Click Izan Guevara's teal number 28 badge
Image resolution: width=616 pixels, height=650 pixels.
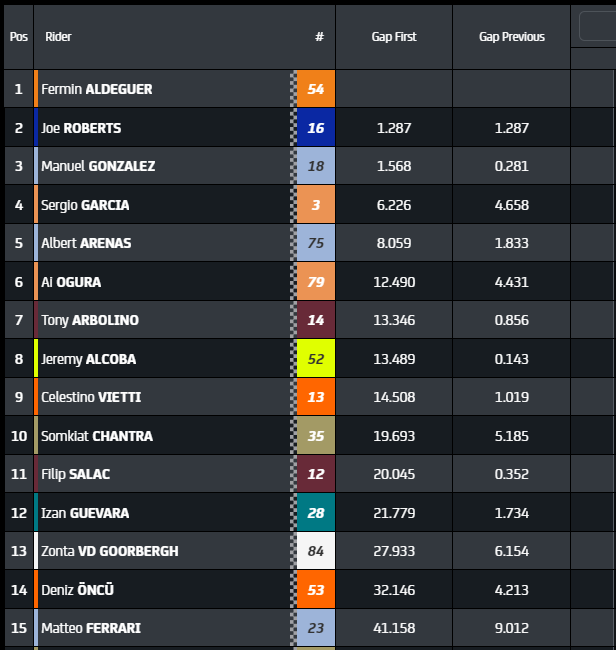(x=316, y=513)
